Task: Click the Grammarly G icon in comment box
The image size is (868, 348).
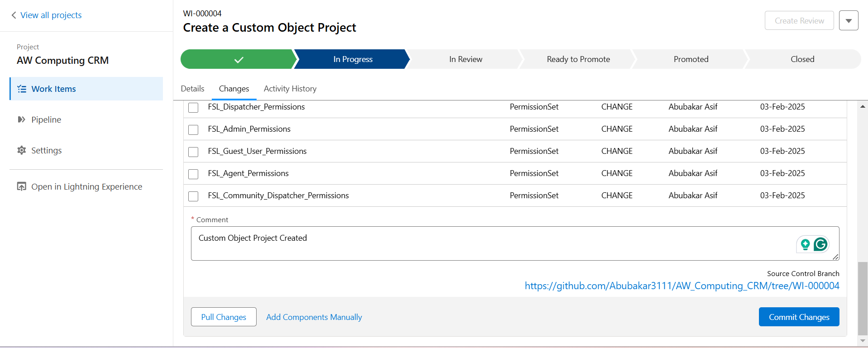Action: click(820, 244)
